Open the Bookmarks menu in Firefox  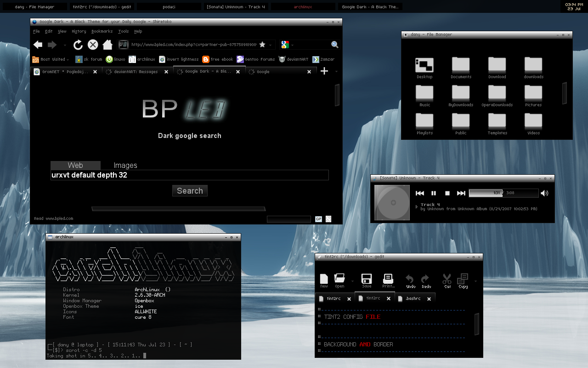[x=102, y=31]
